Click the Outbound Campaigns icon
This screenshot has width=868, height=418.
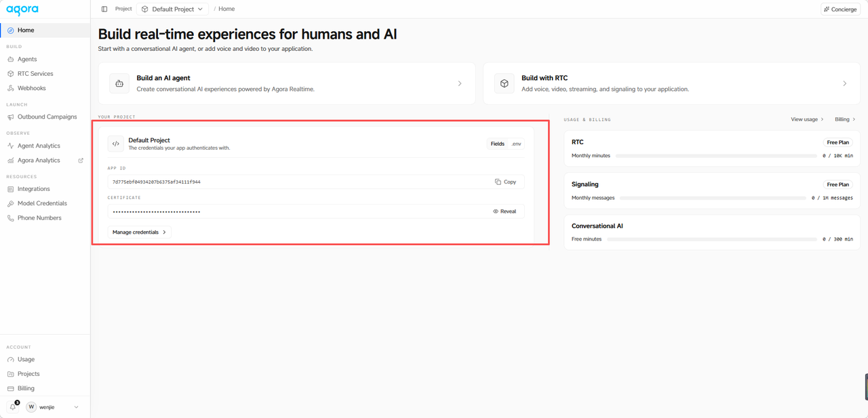click(x=11, y=117)
